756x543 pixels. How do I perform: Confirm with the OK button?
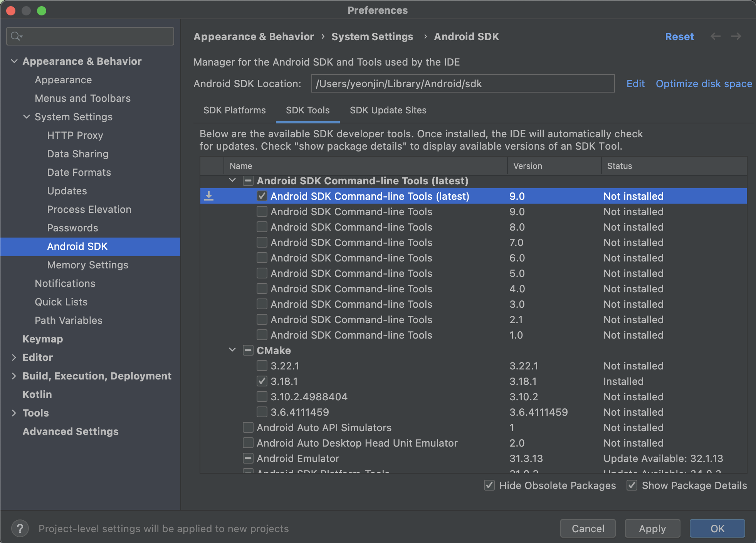coord(717,528)
